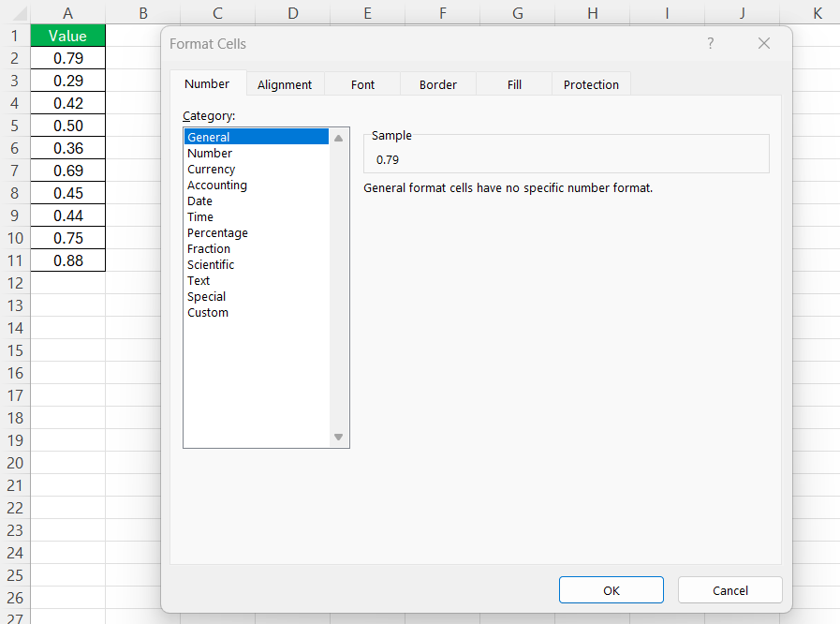Select column B header
The width and height of the screenshot is (840, 624).
click(x=143, y=13)
